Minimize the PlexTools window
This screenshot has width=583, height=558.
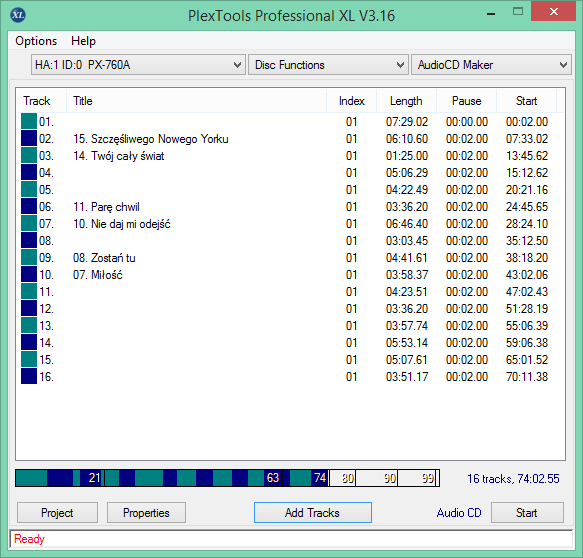(491, 13)
